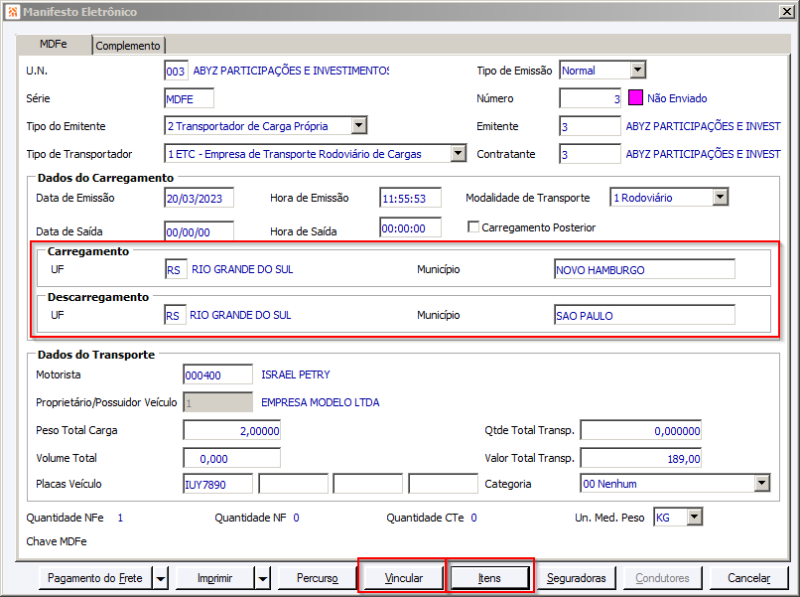
Task: Click the Carregamento UF field
Action: [x=176, y=269]
